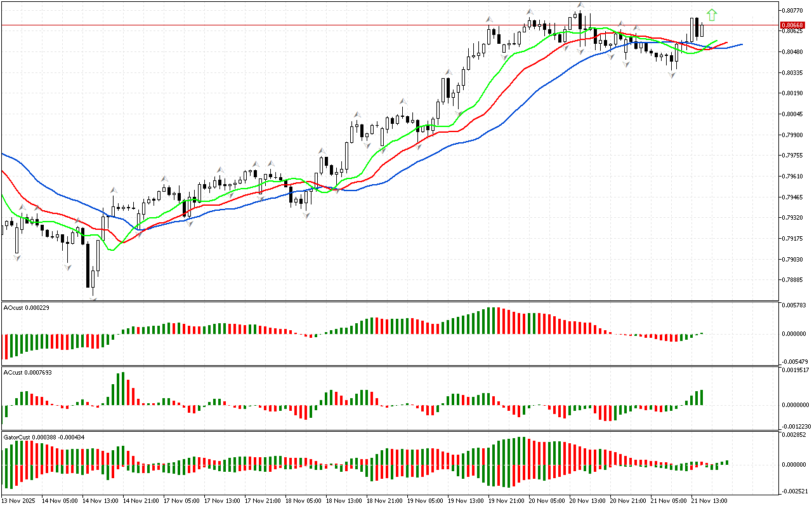Click the first down fractal at the chart's left edge
Image resolution: width=812 pixels, height=508 pixels.
point(17,258)
